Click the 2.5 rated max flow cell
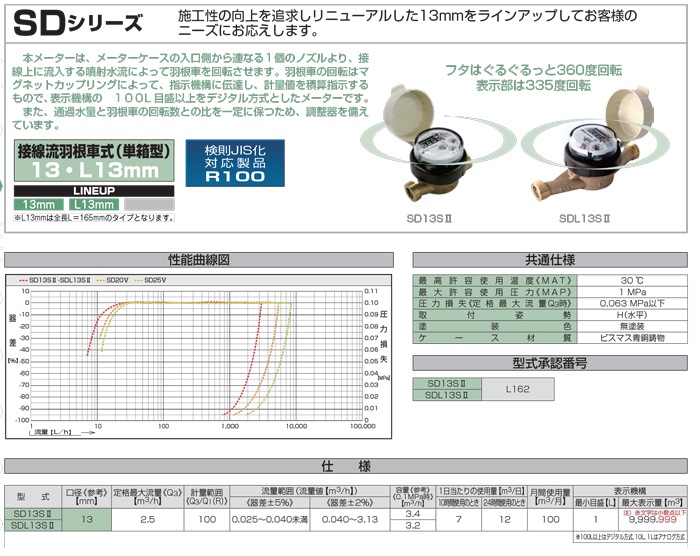The height and width of the screenshot is (556, 700). [x=147, y=520]
